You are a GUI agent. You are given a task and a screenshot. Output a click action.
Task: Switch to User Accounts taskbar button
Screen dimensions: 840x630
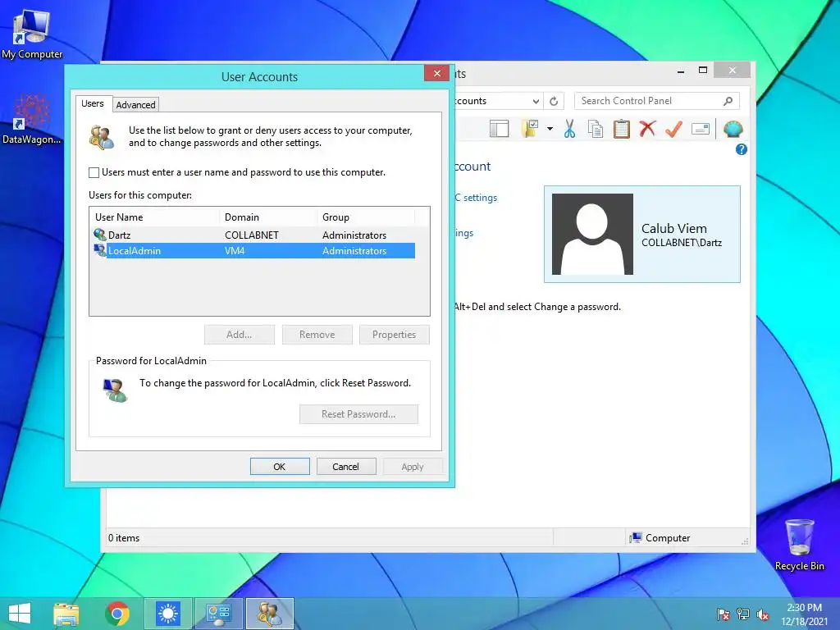(270, 614)
